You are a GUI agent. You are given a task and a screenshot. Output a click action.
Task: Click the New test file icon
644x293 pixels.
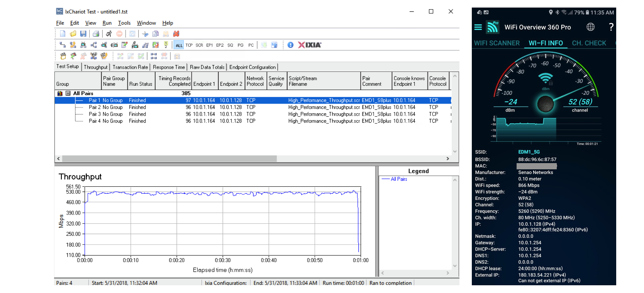63,34
